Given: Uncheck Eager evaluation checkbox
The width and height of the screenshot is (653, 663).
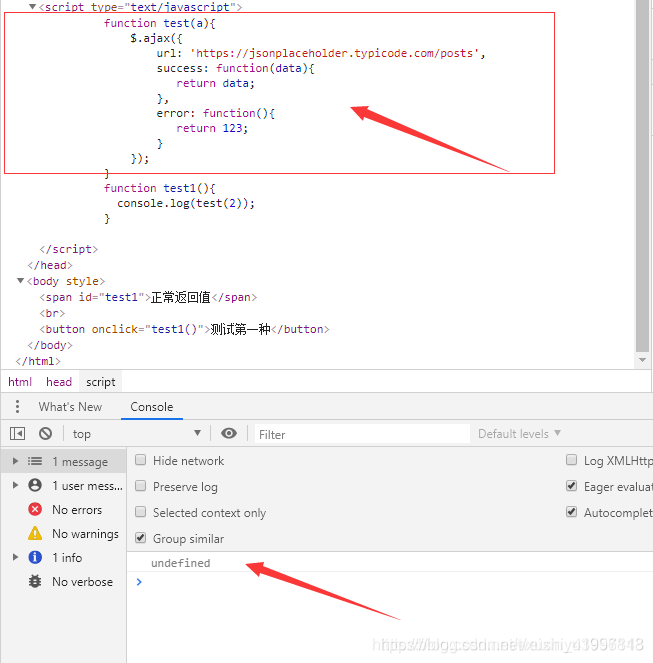Looking at the screenshot, I should 571,486.
